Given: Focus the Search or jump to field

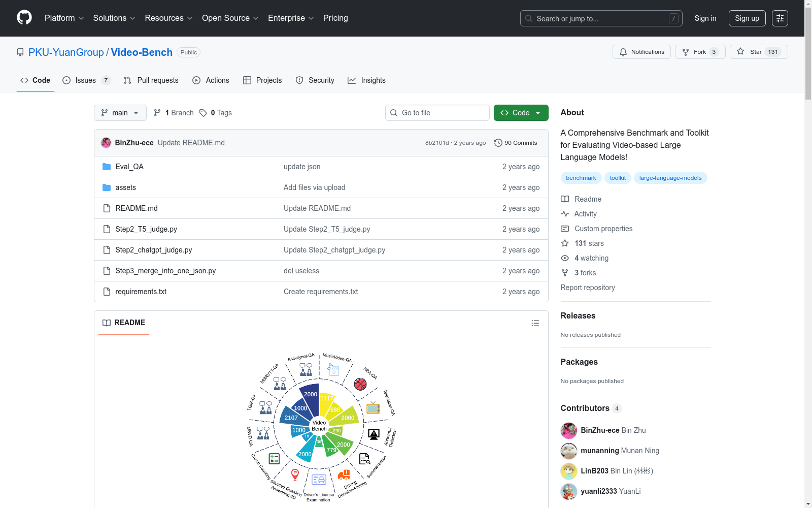Looking at the screenshot, I should pyautogui.click(x=601, y=18).
